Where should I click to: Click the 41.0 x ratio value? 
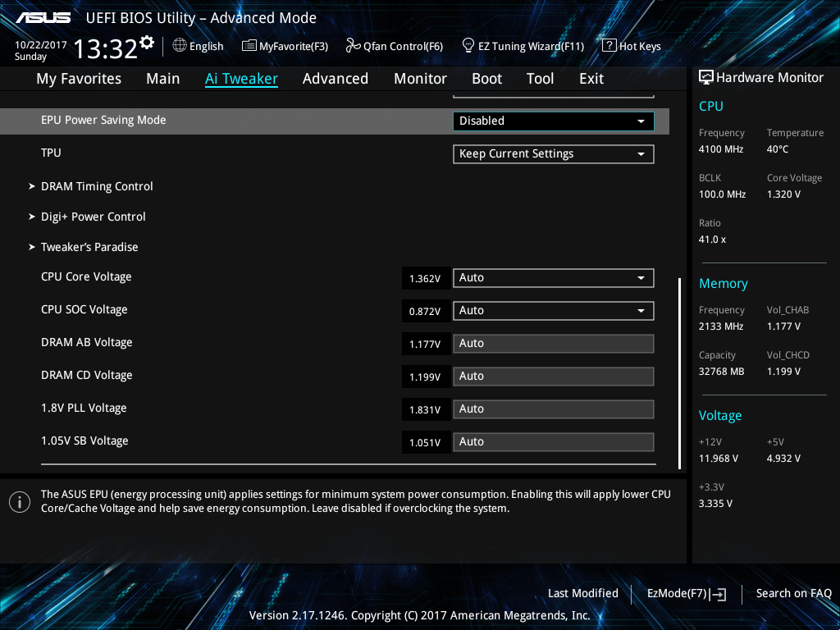point(713,240)
